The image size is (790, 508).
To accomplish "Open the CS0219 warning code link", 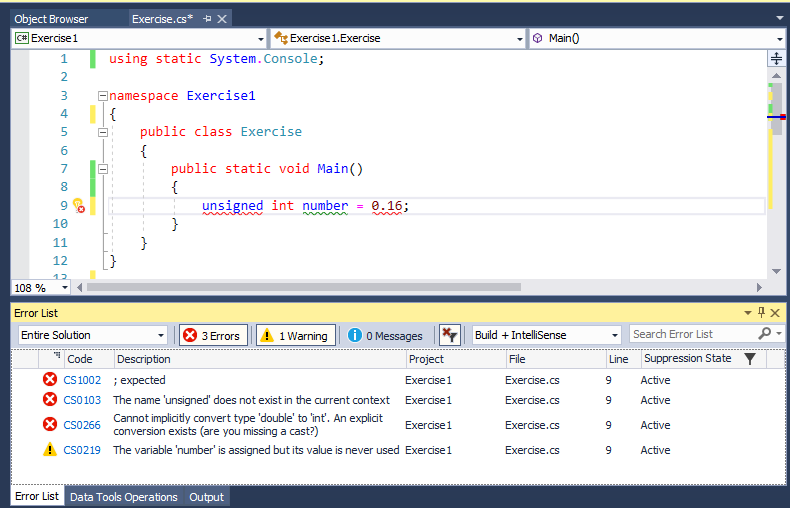I will (82, 450).
